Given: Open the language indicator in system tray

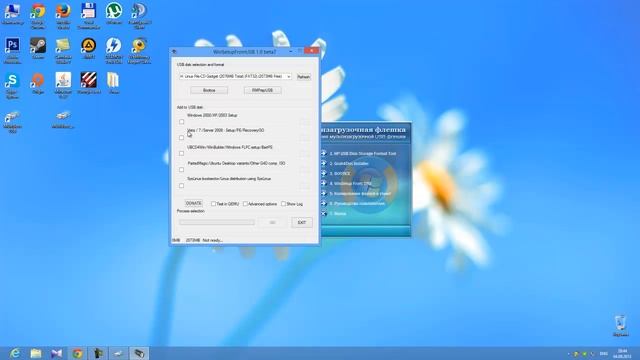Looking at the screenshot, I should click(x=604, y=353).
